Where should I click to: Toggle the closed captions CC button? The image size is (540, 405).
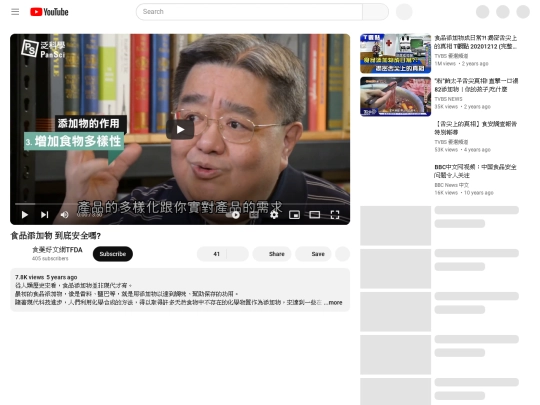(254, 215)
